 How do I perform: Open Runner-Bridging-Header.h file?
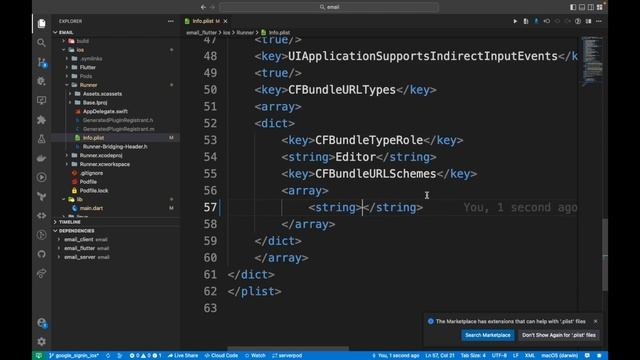tap(115, 147)
